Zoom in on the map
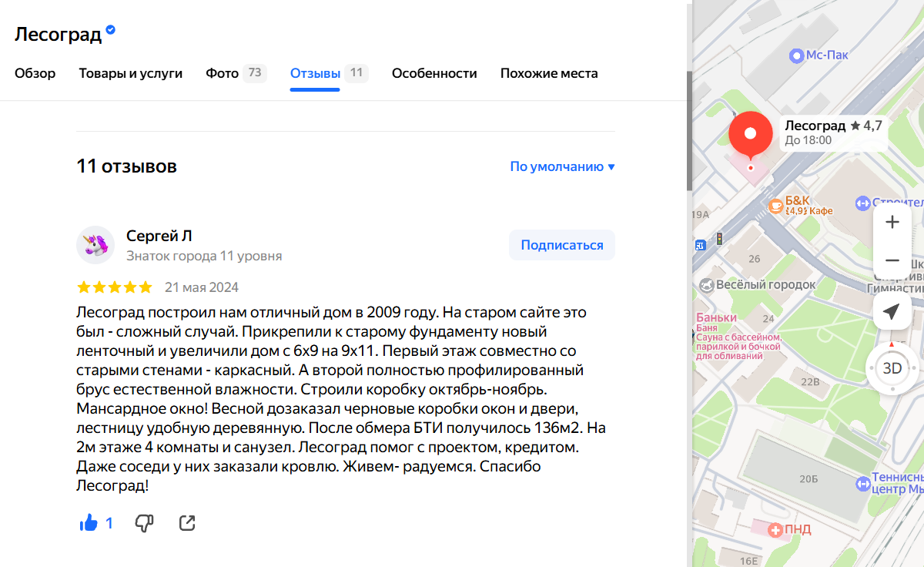 [x=892, y=223]
